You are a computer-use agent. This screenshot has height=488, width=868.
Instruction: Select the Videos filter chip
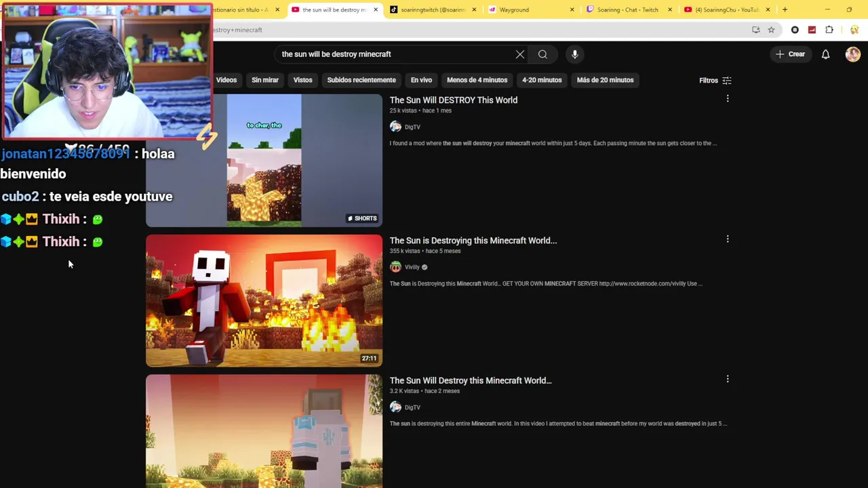click(226, 80)
